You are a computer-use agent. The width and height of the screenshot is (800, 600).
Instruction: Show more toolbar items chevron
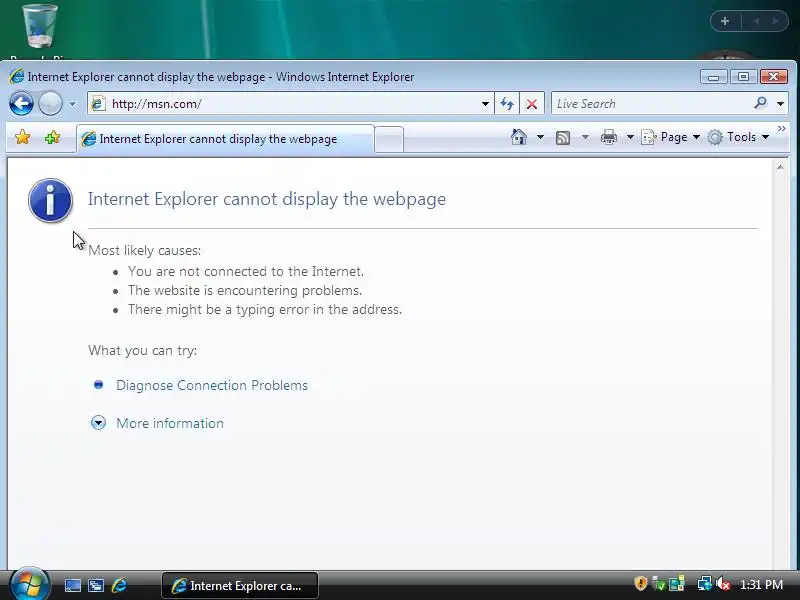[782, 129]
